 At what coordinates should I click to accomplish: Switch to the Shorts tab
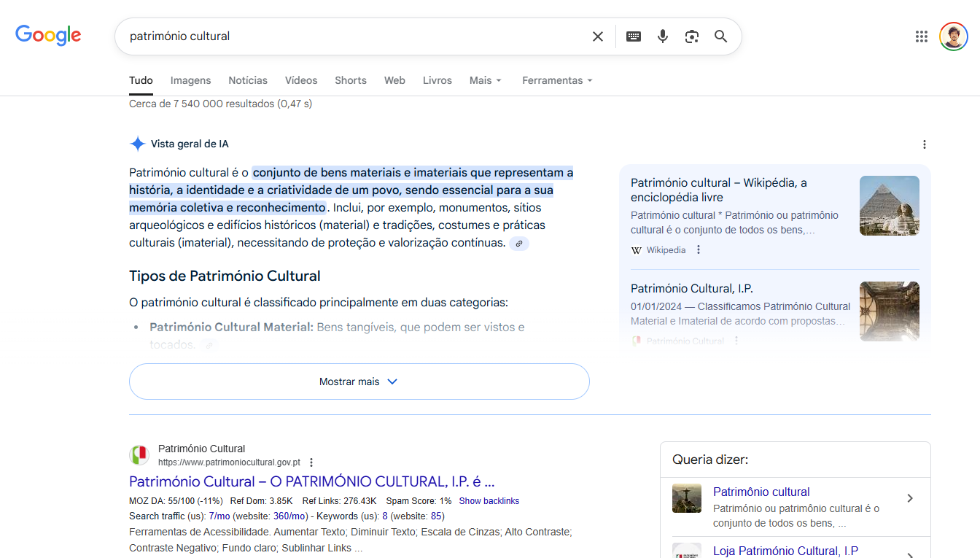tap(351, 80)
